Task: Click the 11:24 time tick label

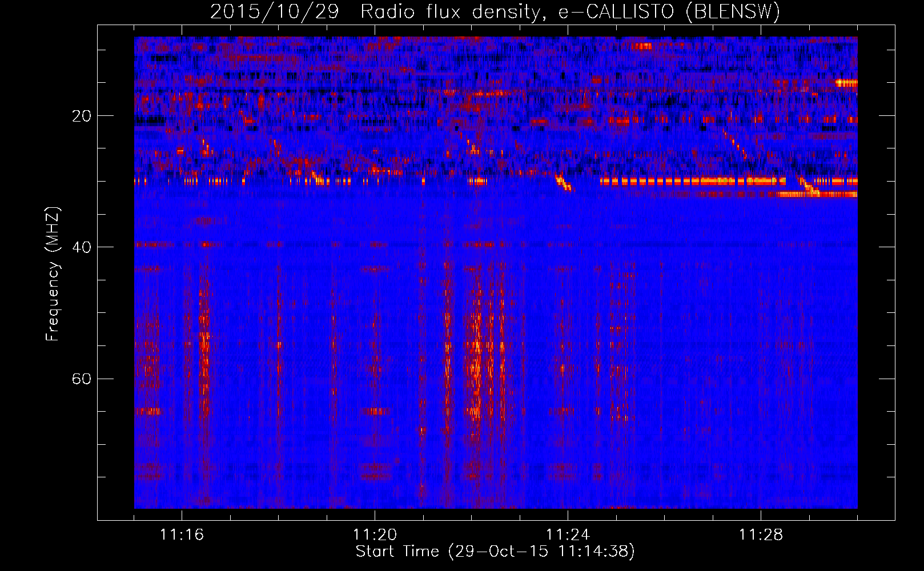Action: click(568, 534)
